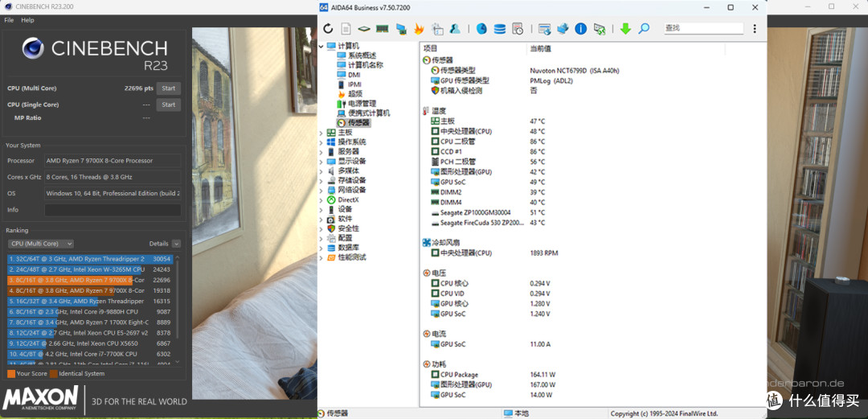Expand the 服务器 tree node
The height and width of the screenshot is (419, 868).
click(x=321, y=152)
